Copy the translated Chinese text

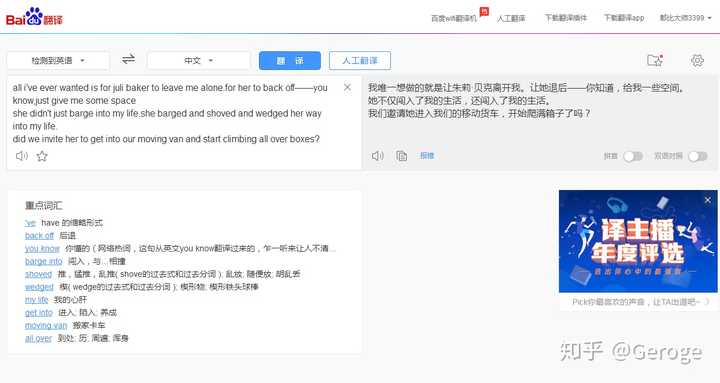pyautogui.click(x=402, y=156)
